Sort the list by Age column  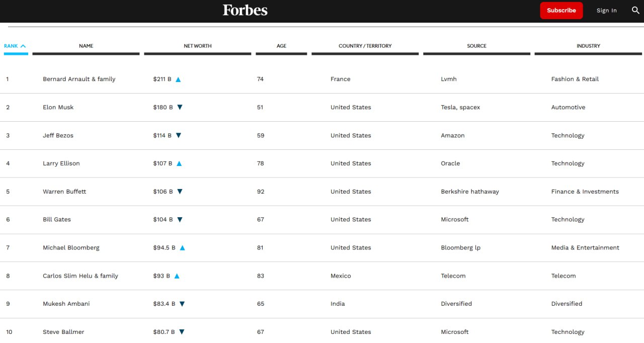281,46
